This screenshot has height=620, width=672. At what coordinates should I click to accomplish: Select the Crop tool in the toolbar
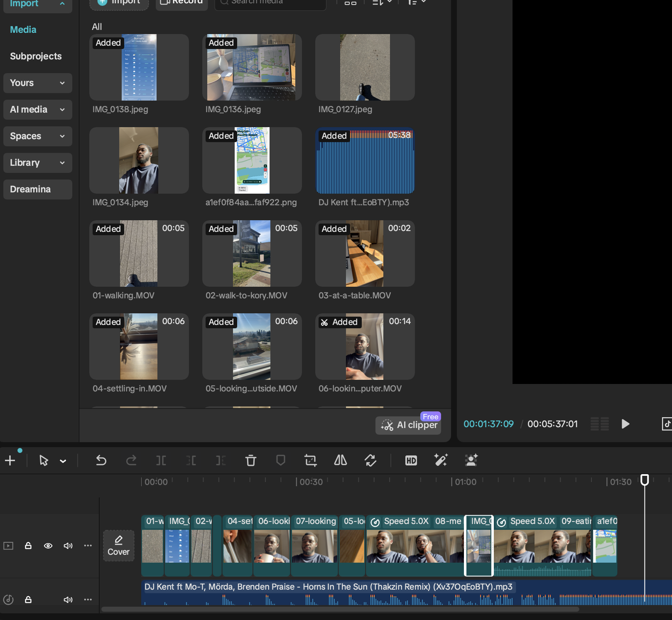point(310,460)
